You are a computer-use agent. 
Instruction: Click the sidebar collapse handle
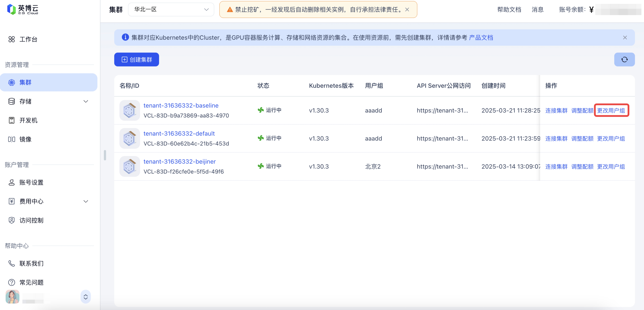[x=105, y=155]
